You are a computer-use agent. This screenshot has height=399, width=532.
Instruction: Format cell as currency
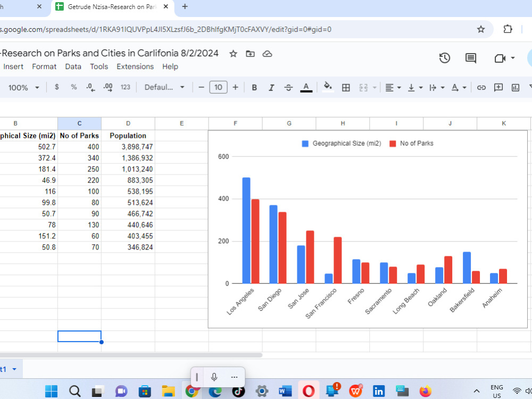click(x=57, y=87)
